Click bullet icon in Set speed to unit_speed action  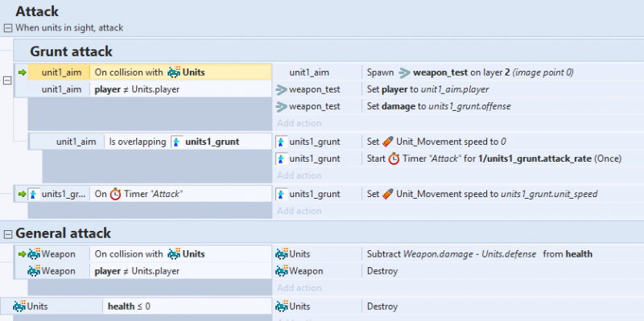(x=387, y=193)
